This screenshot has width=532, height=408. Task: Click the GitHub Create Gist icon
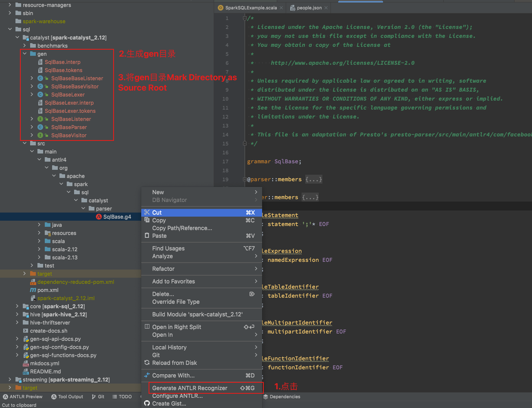[x=147, y=404]
